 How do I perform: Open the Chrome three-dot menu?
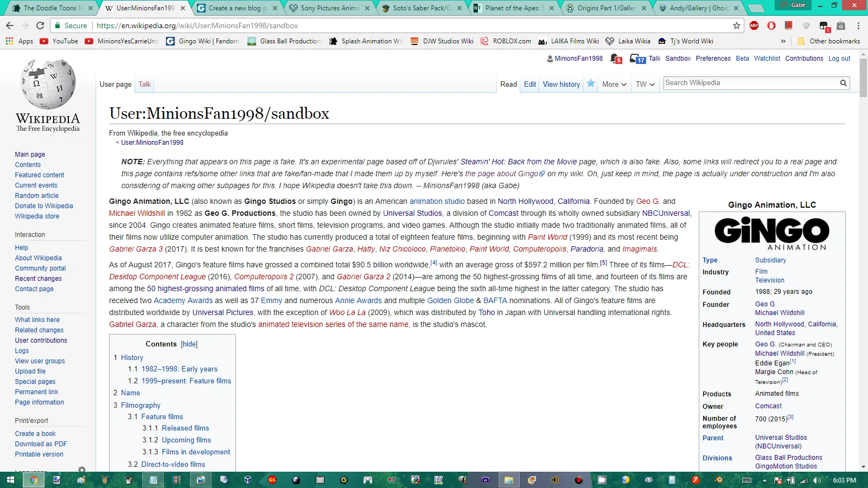tap(858, 25)
